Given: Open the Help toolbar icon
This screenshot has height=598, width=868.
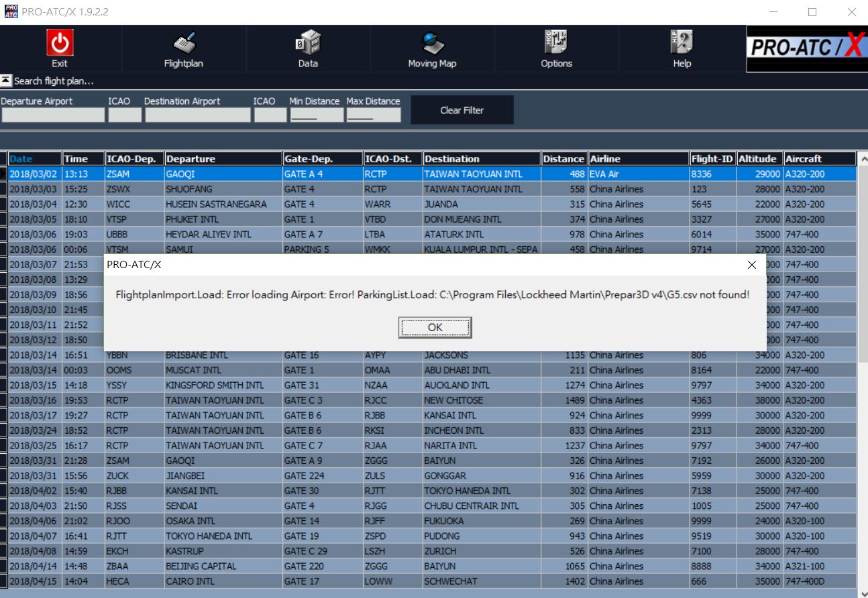Looking at the screenshot, I should tap(682, 44).
